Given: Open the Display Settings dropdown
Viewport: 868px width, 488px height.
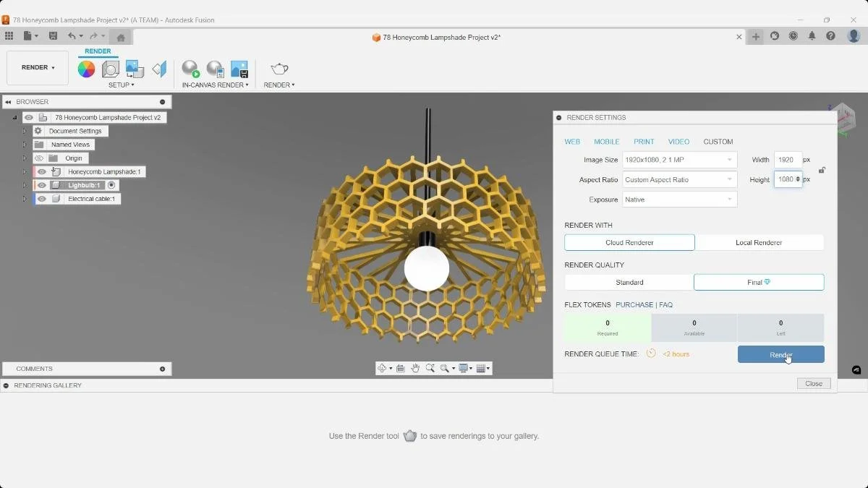Looking at the screenshot, I should click(x=465, y=369).
